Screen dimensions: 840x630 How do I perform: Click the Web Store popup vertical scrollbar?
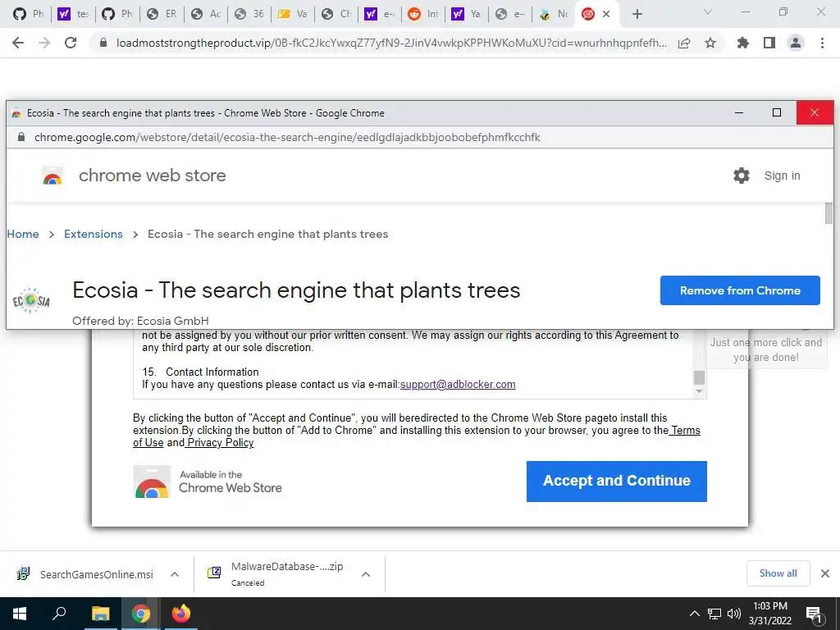[829, 213]
